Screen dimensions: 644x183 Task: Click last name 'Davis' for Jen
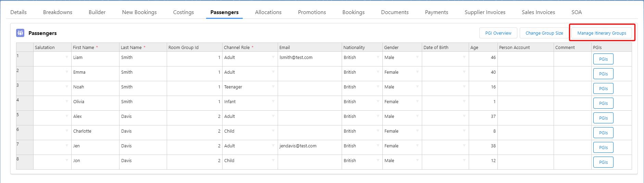[x=143, y=147]
